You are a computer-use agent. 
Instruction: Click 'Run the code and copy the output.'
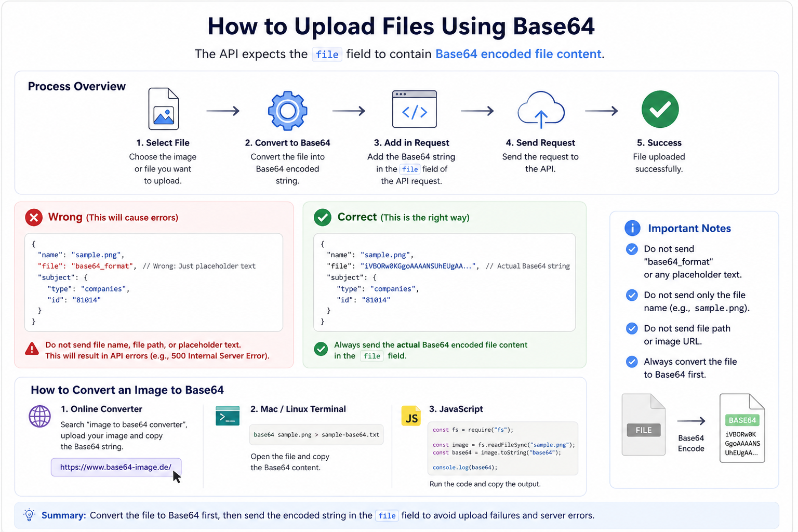[485, 484]
